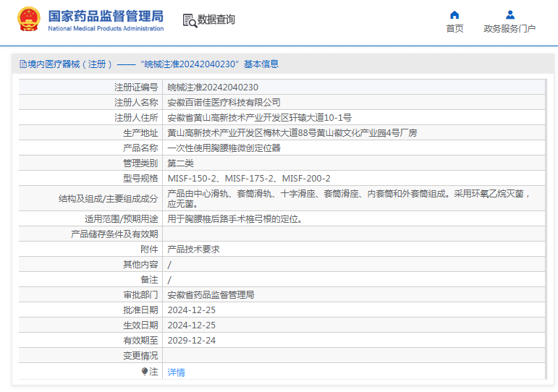Click the 产品技术要求 attachment text
This screenshot has height=392, width=558.
(193, 250)
